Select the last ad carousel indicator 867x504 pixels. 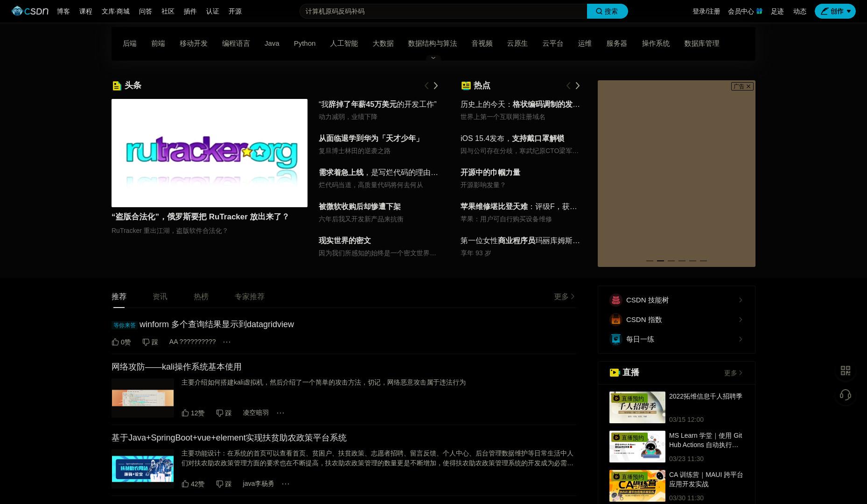tap(703, 261)
